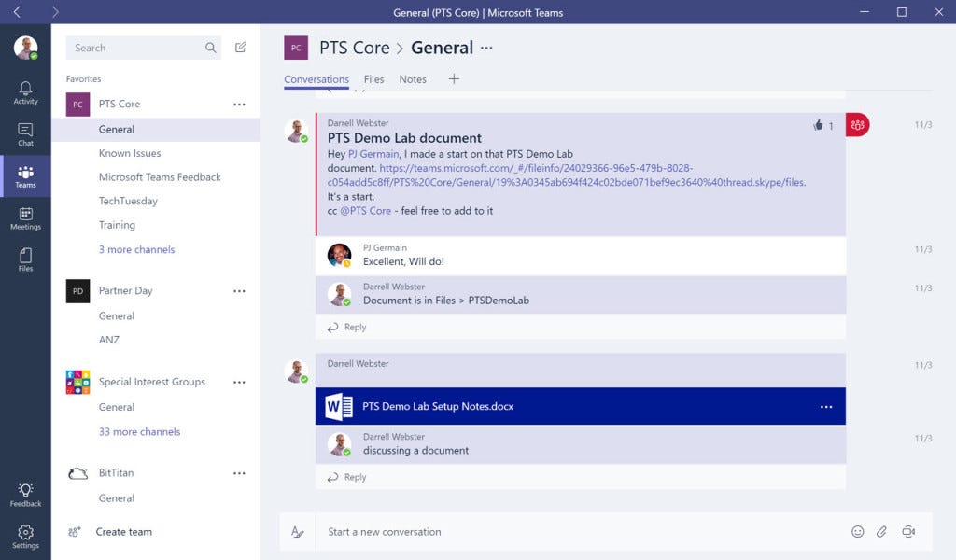956x560 pixels.
Task: Switch to the Files tab
Action: (373, 79)
